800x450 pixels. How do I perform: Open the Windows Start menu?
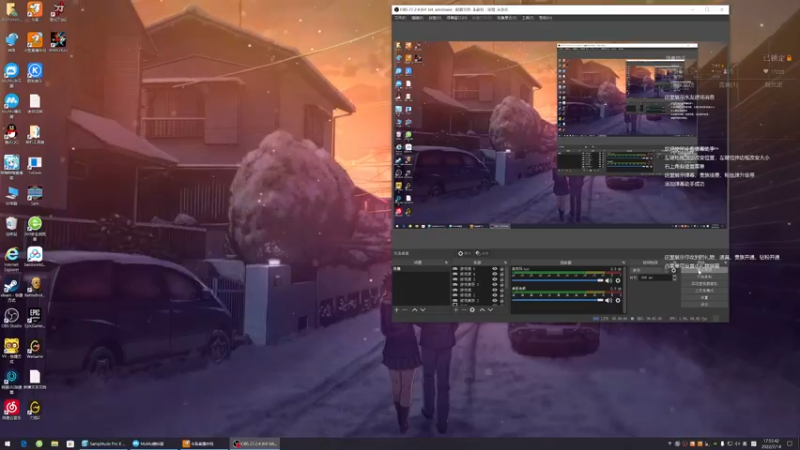coord(8,444)
